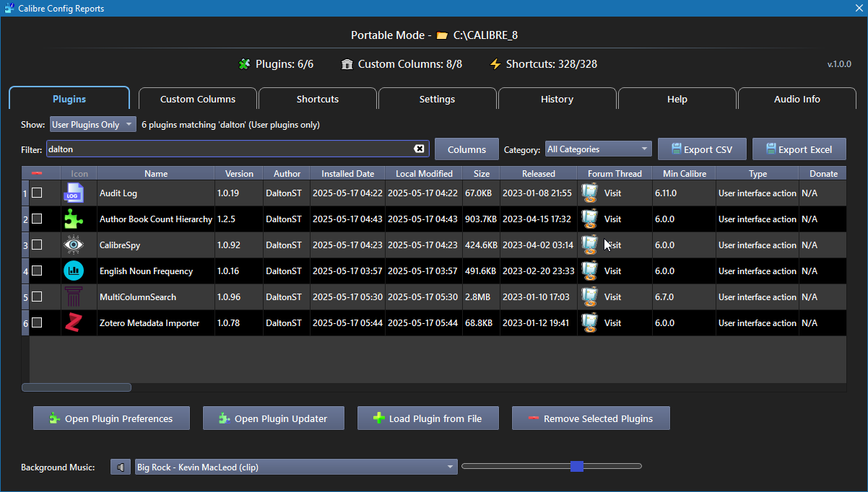Sort by the Size column header
Image resolution: width=868 pixels, height=492 pixels.
click(482, 173)
